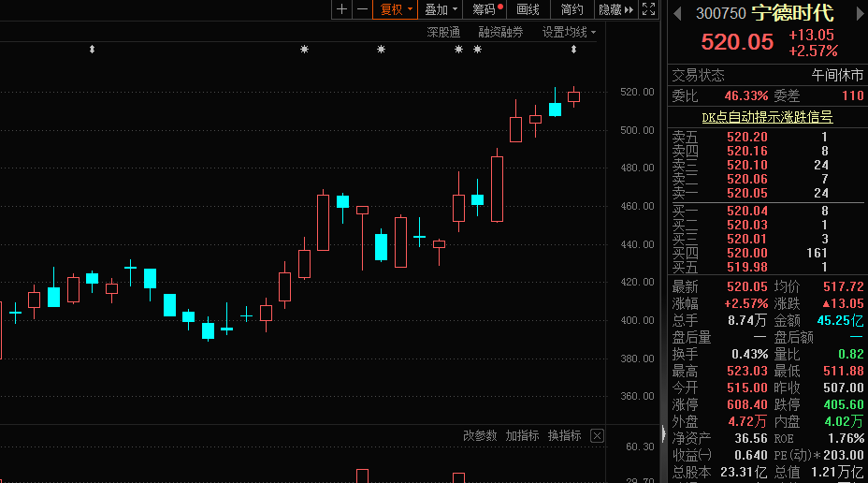The height and width of the screenshot is (483, 868).
Task: Toggle fullscreen chart view icon
Action: tap(650, 9)
